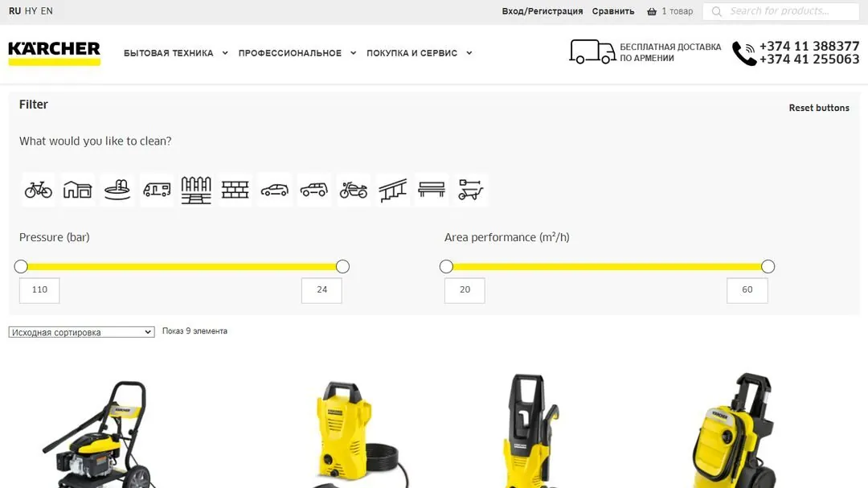This screenshot has width=868, height=488.
Task: Open the shopping basket with 1 товар
Action: (x=669, y=11)
